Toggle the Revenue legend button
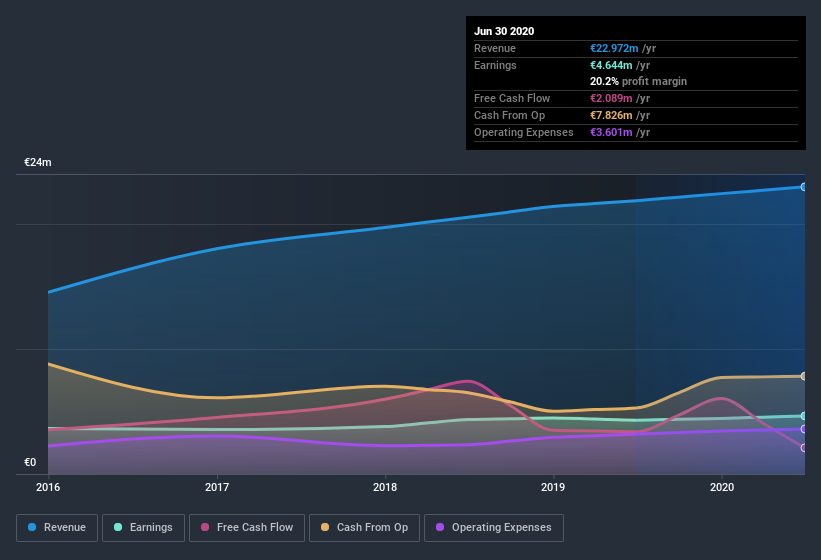Image resolution: width=821 pixels, height=560 pixels. [x=57, y=528]
